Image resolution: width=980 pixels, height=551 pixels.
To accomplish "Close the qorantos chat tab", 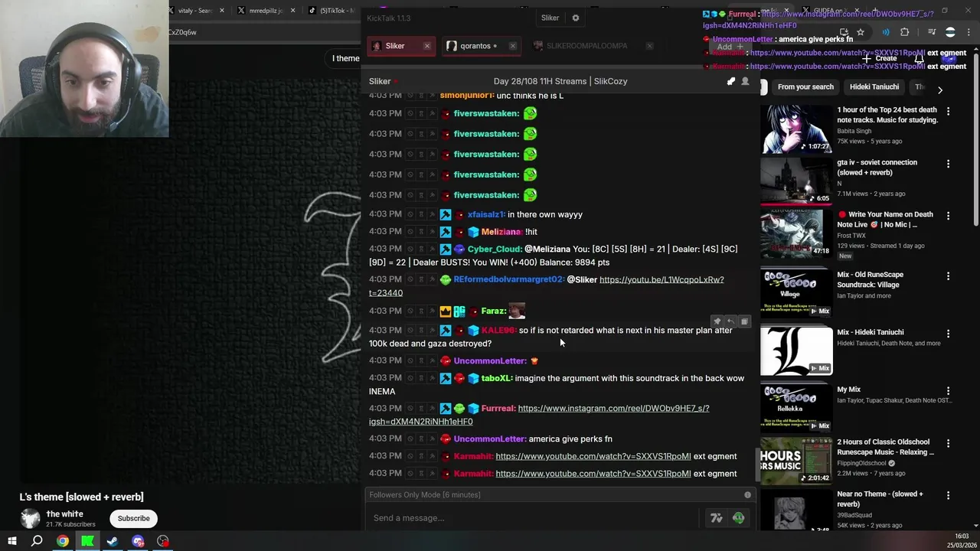I will tap(513, 46).
